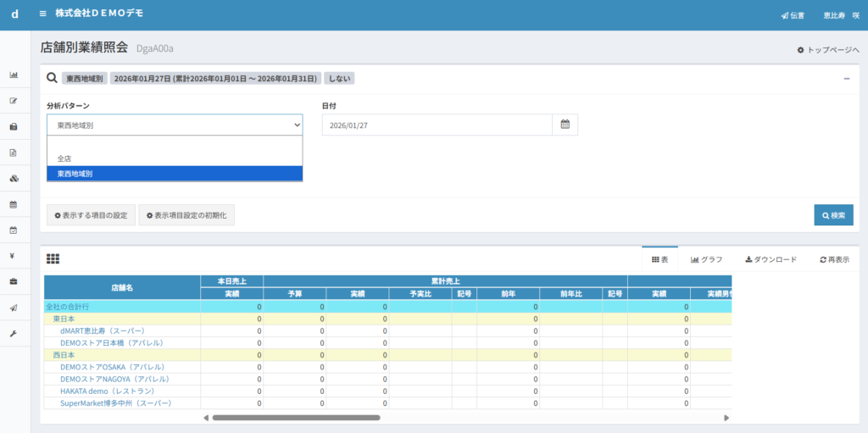This screenshot has width=868, height=433.
Task: Click the date input field
Action: coord(437,125)
